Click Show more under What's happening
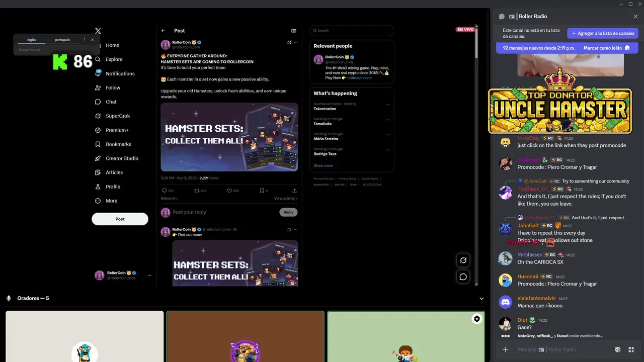This screenshot has width=644, height=362. coord(323,165)
